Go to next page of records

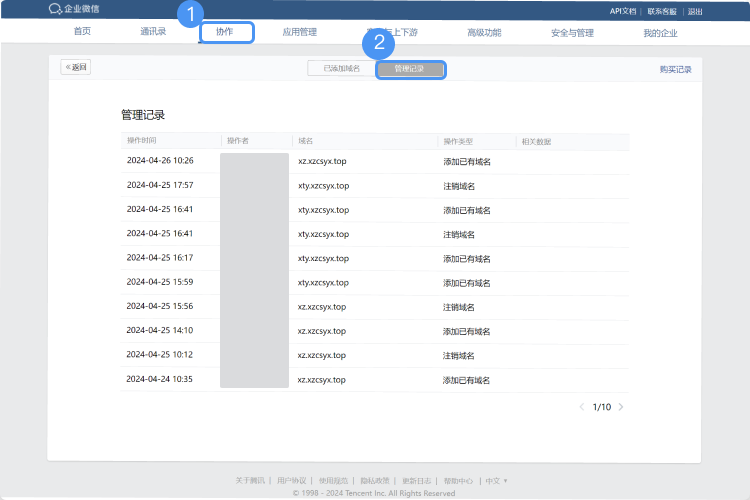[621, 407]
